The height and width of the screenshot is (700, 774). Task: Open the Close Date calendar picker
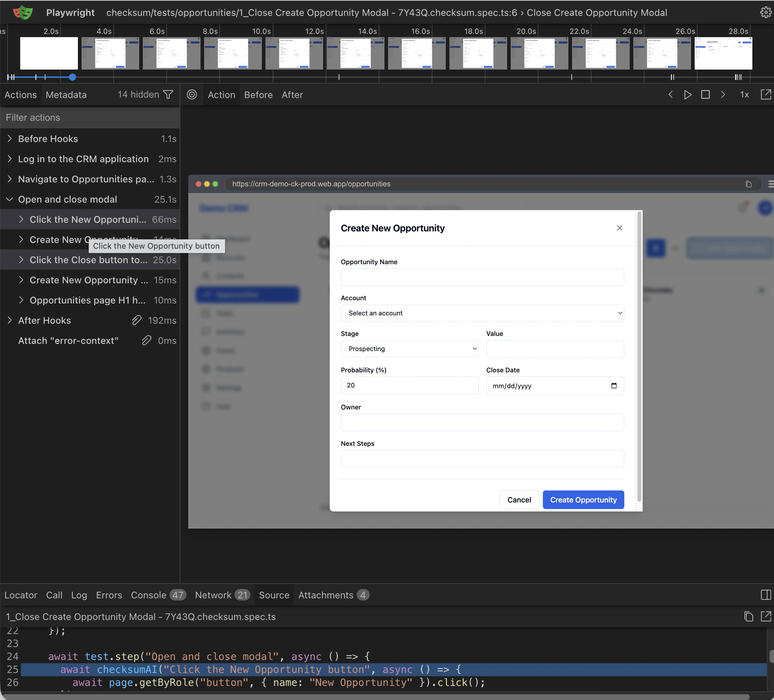click(x=614, y=386)
